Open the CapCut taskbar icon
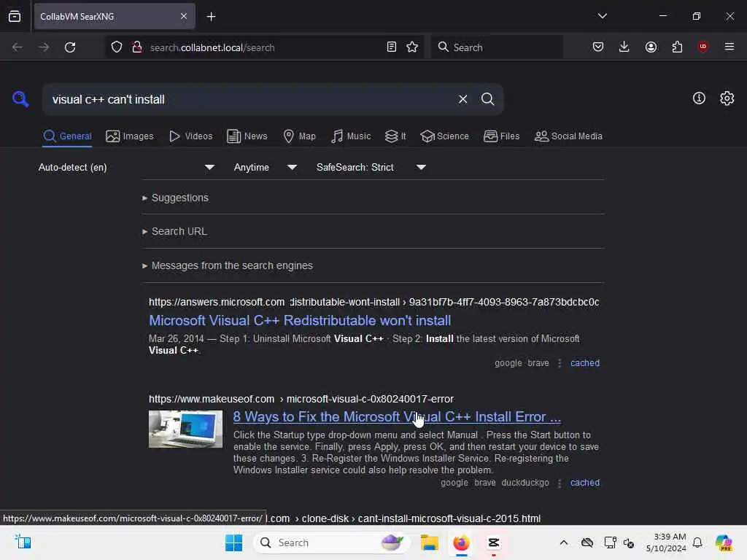747x560 pixels. click(494, 542)
